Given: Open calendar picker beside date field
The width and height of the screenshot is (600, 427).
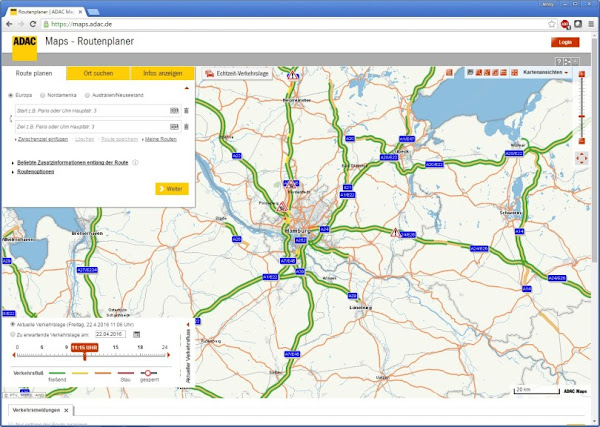Looking at the screenshot, I should tap(136, 334).
